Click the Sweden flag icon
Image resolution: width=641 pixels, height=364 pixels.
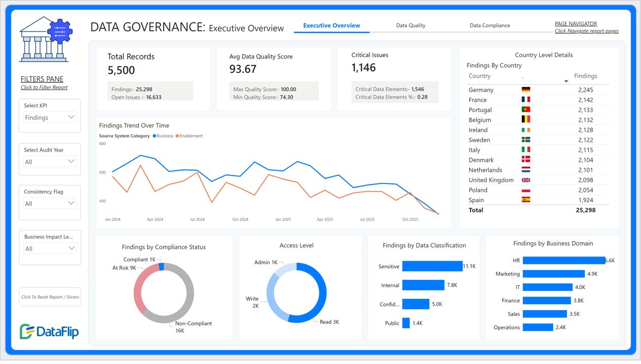[x=526, y=140]
